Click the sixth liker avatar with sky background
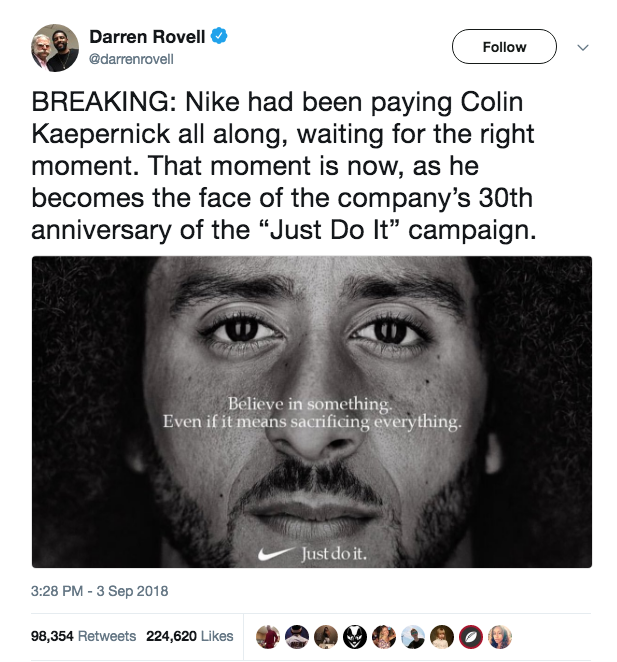617x662 pixels. pyautogui.click(x=413, y=636)
